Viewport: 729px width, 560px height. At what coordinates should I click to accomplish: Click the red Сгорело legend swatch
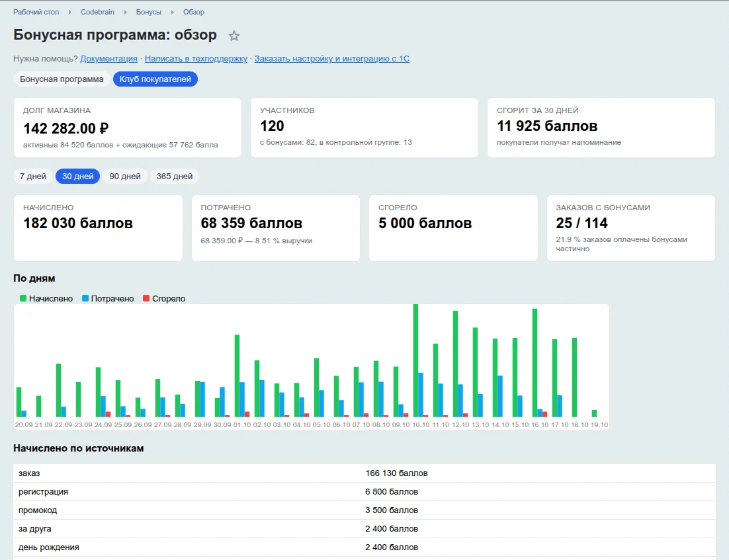point(146,298)
